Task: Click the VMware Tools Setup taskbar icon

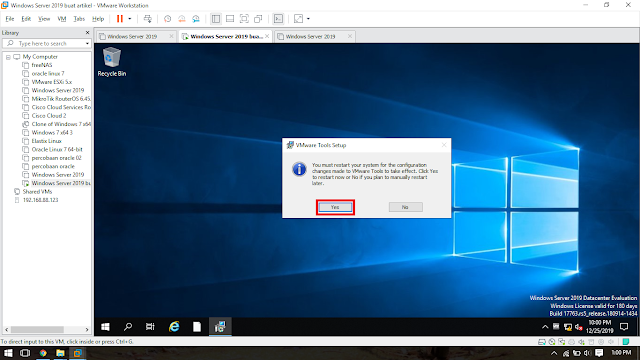Action: point(220,327)
